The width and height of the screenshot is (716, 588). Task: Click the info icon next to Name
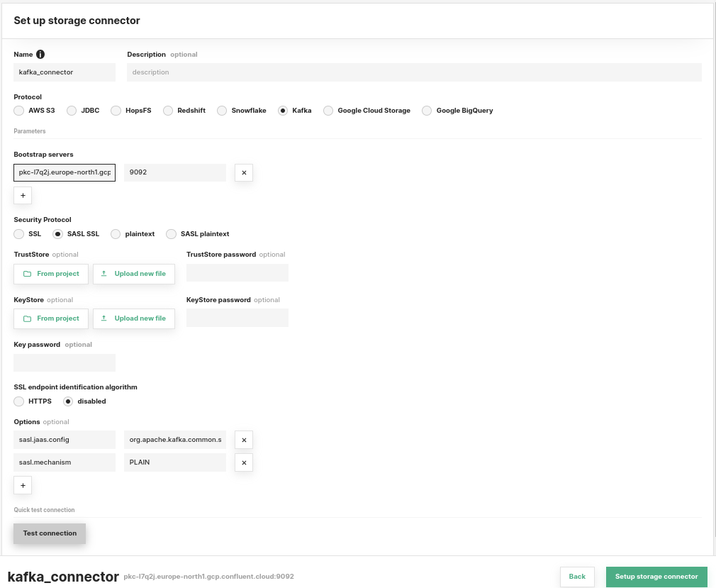(40, 55)
